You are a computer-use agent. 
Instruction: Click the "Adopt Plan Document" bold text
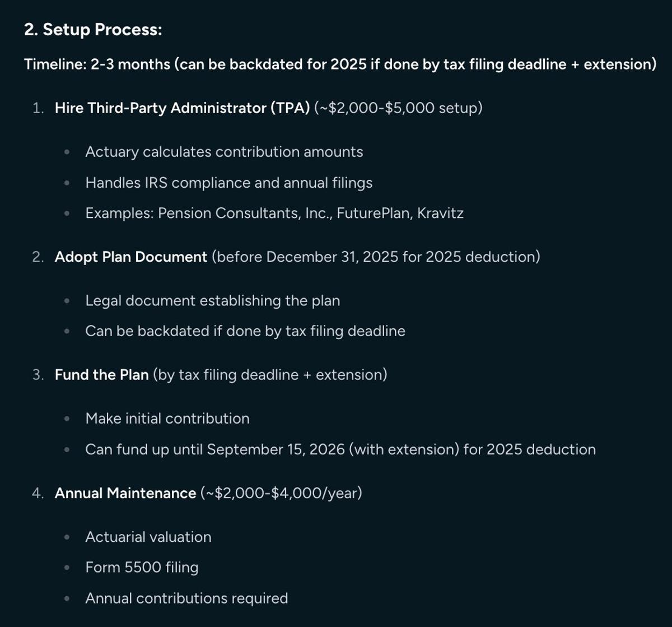131,257
